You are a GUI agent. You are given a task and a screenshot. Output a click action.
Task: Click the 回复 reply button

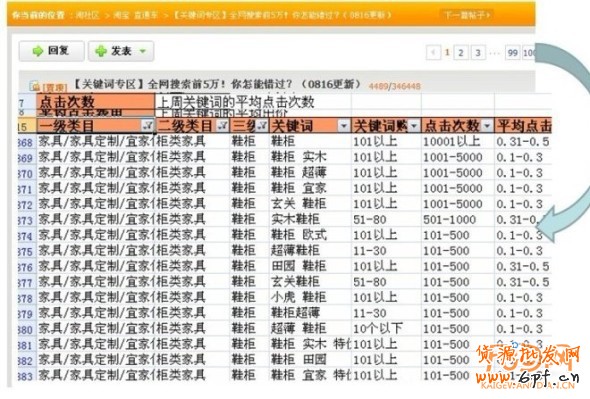pos(52,51)
